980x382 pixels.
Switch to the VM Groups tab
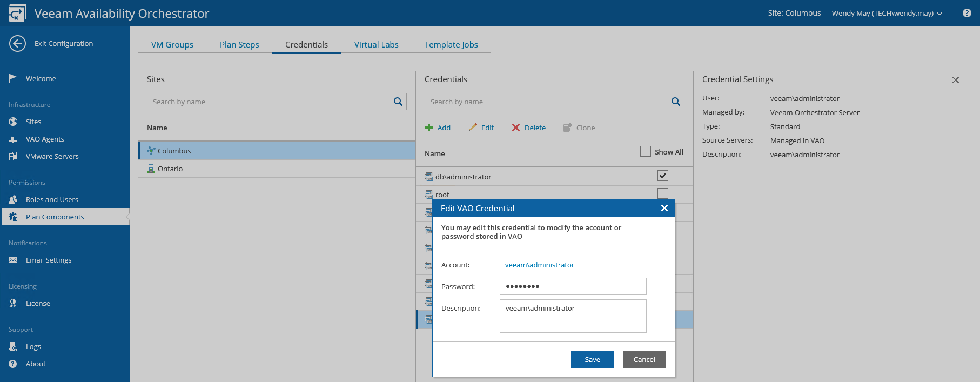pos(172,44)
